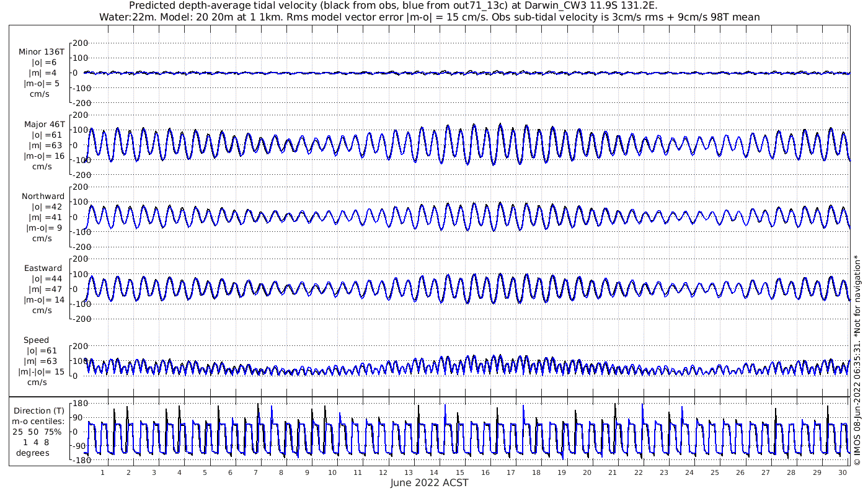Click the 'June 2022 ACST' axis title
The height and width of the screenshot is (496, 868).
coord(429,483)
